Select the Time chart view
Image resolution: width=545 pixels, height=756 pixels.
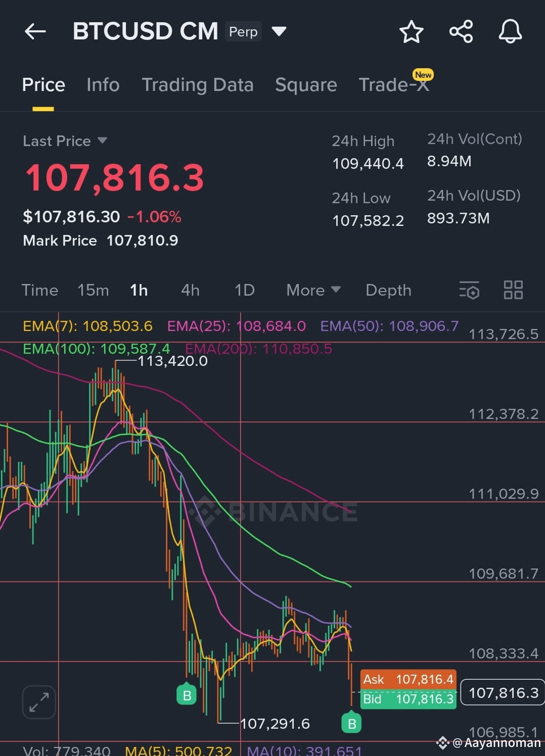pyautogui.click(x=40, y=290)
